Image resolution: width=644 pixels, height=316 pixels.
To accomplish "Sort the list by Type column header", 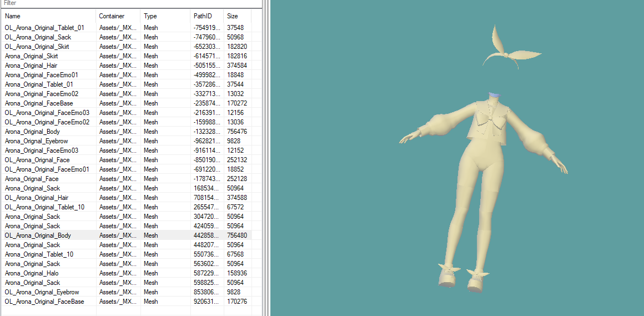I will (x=165, y=16).
